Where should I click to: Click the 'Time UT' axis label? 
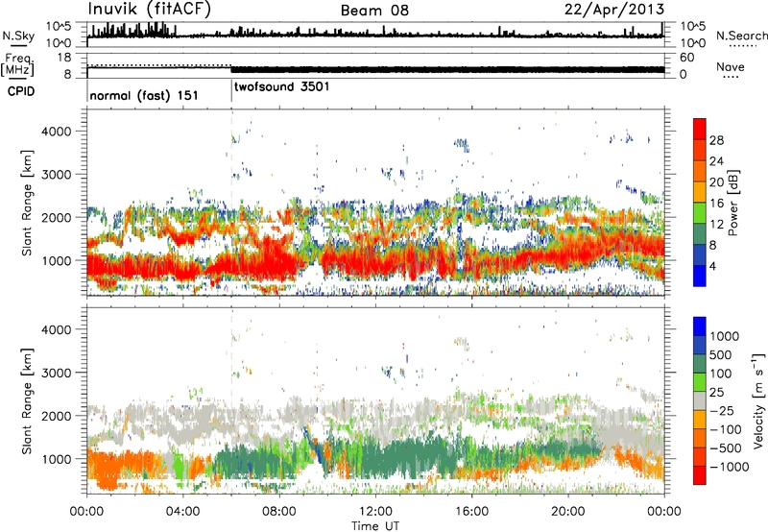point(375,525)
